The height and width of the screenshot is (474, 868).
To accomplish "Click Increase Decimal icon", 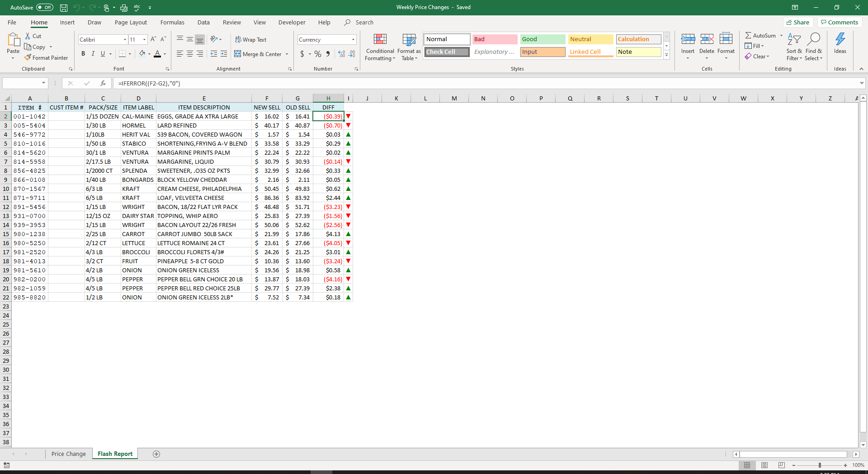I will [342, 54].
